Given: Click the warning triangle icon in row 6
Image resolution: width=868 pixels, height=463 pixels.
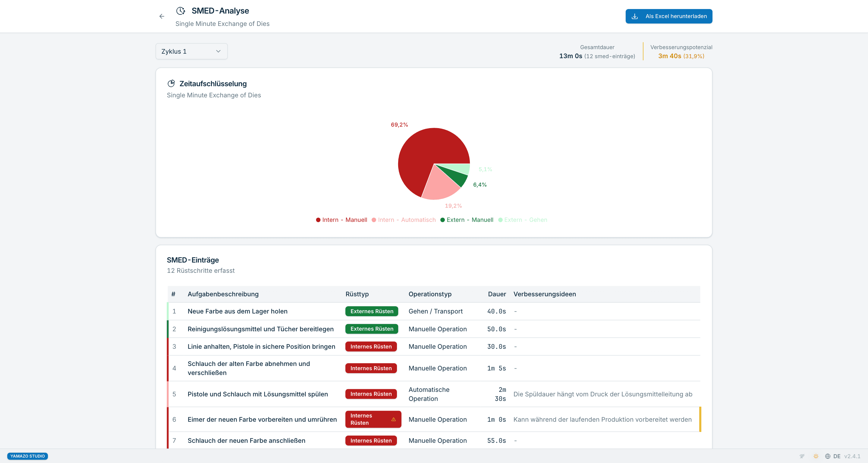Looking at the screenshot, I should coord(394,419).
